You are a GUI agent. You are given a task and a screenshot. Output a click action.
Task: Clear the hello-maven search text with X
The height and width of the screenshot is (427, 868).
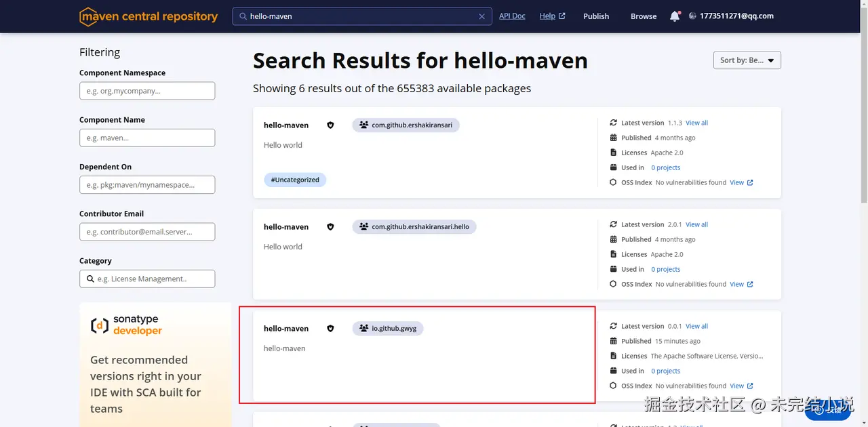pos(482,16)
